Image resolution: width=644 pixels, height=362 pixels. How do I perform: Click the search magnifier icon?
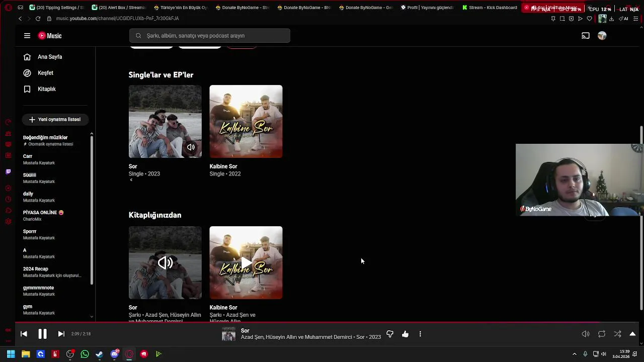pos(138,36)
